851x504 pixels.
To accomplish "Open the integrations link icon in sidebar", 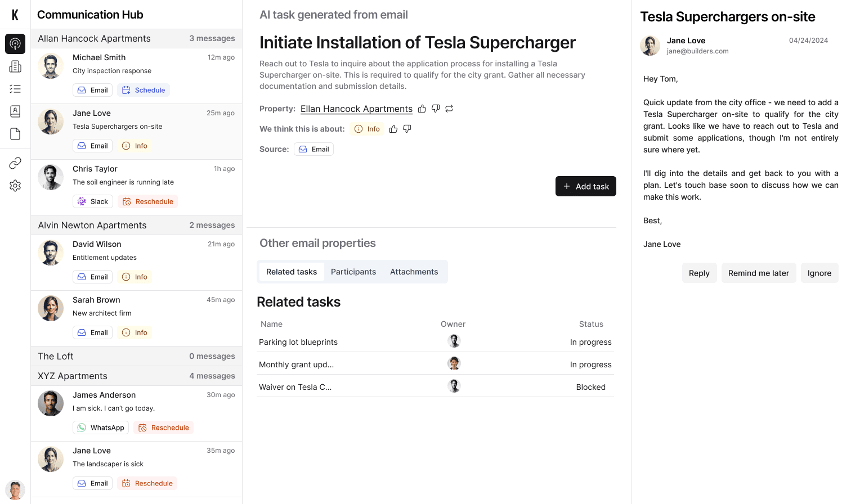I will coord(15,163).
